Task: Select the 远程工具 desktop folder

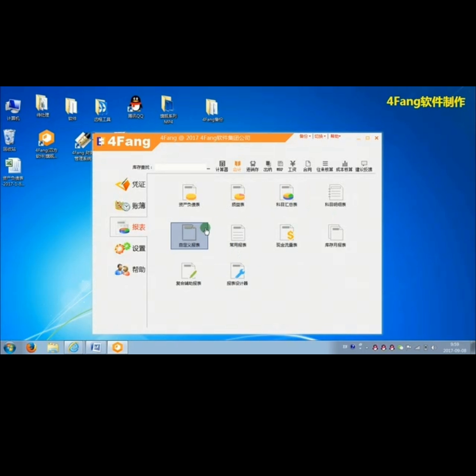Action: (x=102, y=110)
